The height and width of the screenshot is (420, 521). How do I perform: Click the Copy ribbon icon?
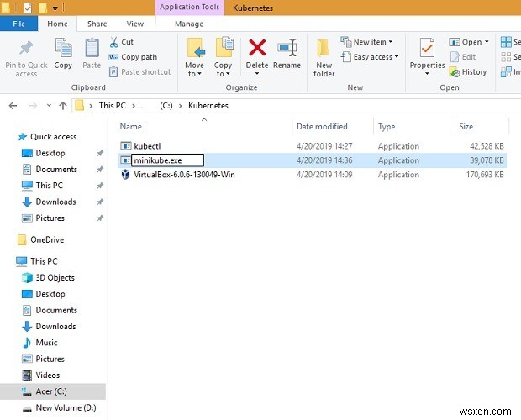click(63, 48)
